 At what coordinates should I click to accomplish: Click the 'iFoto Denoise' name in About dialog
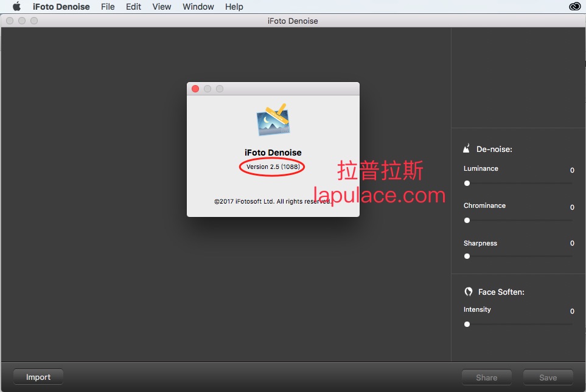tap(273, 153)
